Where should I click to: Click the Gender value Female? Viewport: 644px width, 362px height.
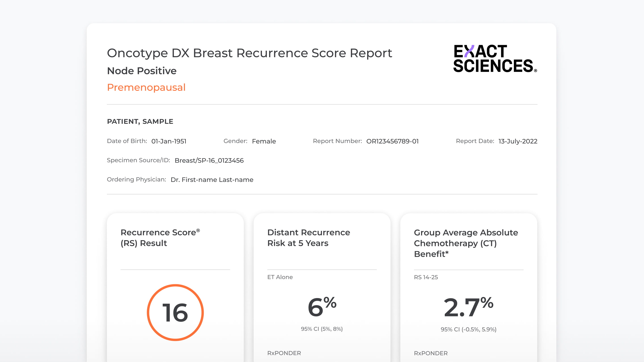[264, 141]
